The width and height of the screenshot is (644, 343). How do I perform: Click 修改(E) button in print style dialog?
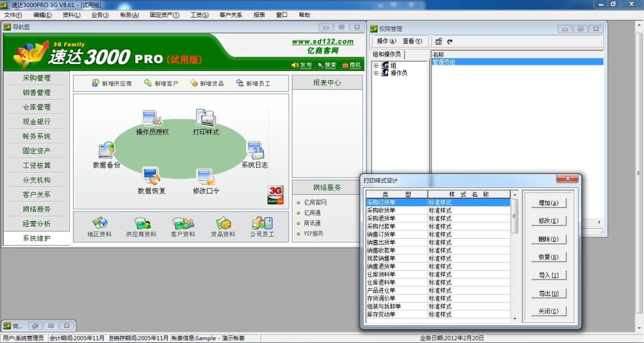pyautogui.click(x=548, y=220)
